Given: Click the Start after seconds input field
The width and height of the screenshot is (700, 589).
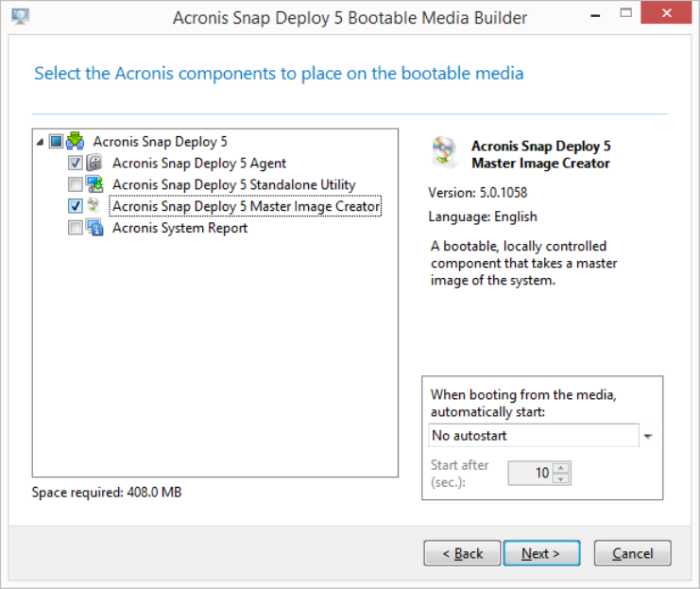Looking at the screenshot, I should 530,474.
